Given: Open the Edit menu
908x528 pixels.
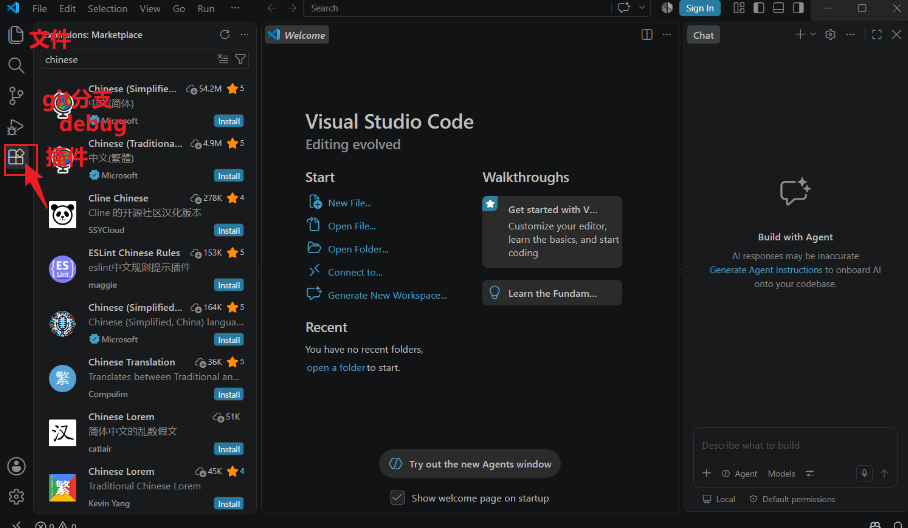Looking at the screenshot, I should click(67, 8).
